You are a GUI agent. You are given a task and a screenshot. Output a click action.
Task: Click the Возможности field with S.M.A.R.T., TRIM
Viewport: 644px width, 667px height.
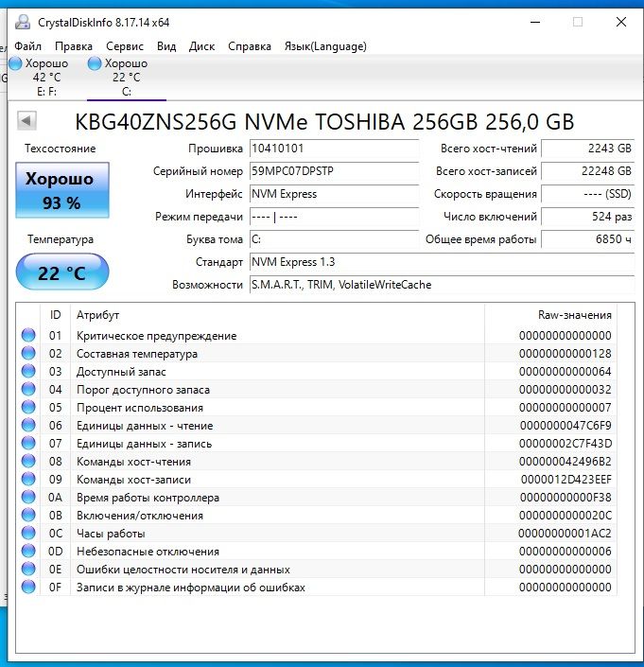[442, 285]
